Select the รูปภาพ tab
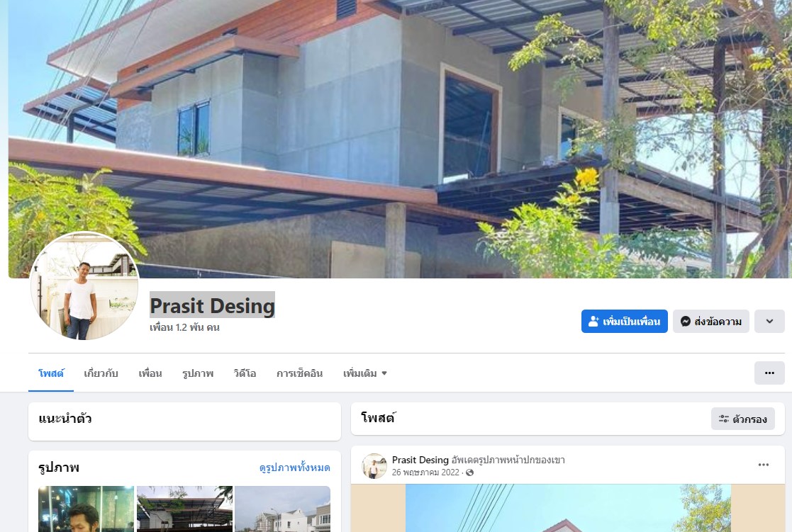The height and width of the screenshot is (532, 792). click(198, 373)
